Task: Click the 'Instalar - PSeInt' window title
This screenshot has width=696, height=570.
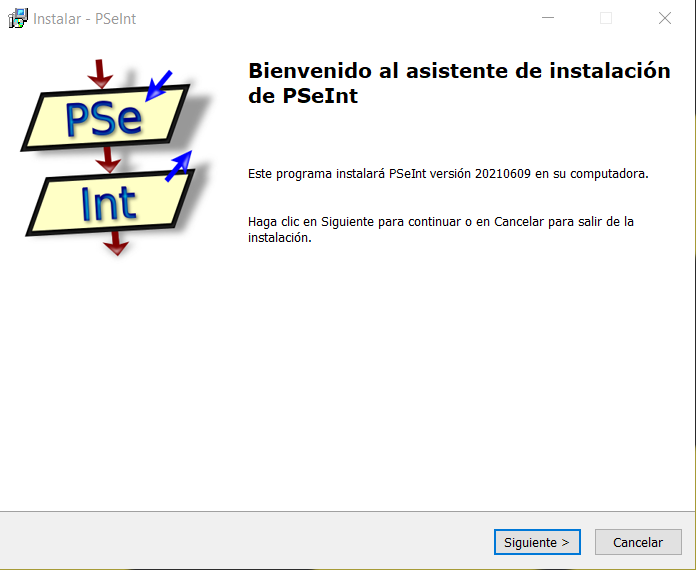Action: pos(84,19)
